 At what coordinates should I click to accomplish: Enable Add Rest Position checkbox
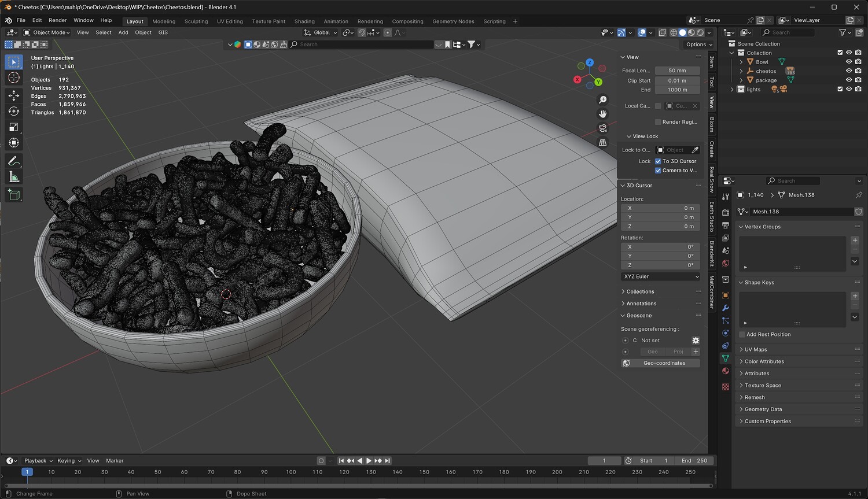(x=742, y=335)
